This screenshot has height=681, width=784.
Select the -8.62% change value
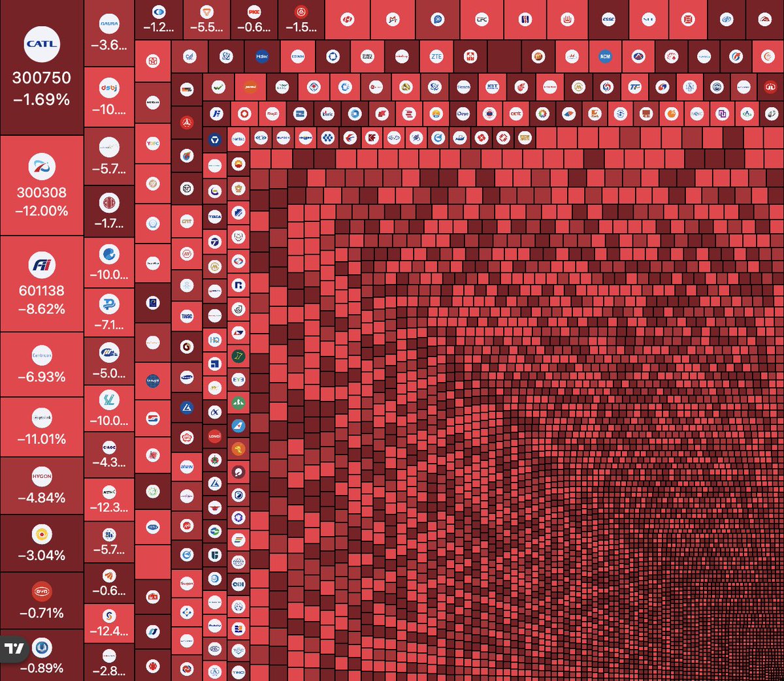tap(42, 309)
